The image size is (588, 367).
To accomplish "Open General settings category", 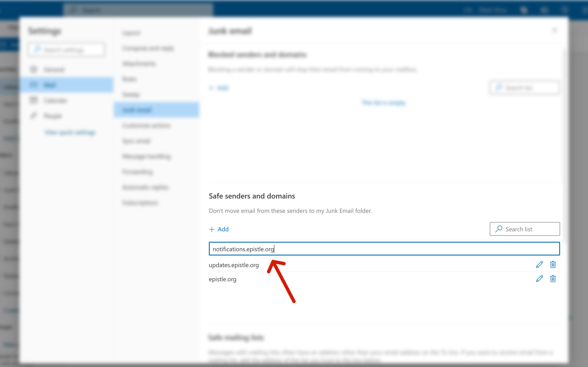I will (x=54, y=70).
